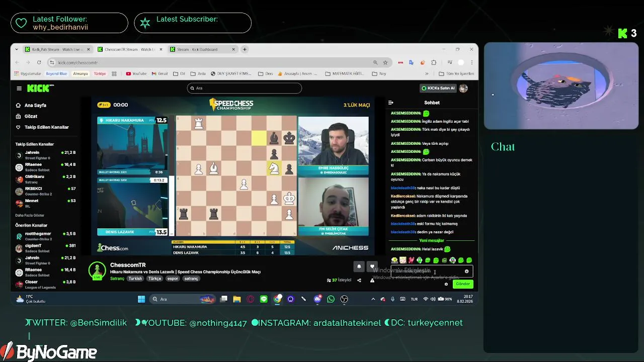Open OBS Studio from the taskbar
644x362 pixels.
344,299
